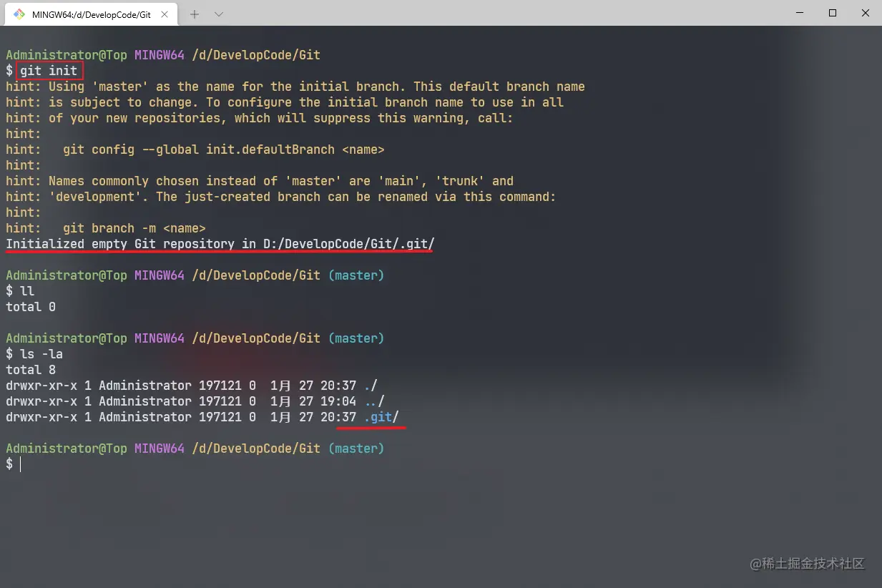Click hint line 'of your new repositories'
This screenshot has width=882, height=588.
tap(260, 118)
